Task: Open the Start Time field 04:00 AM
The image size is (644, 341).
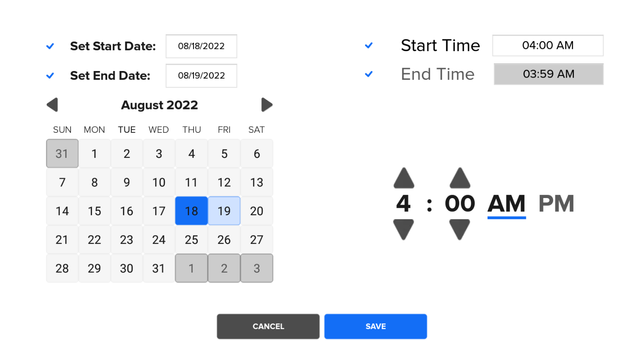Action: pyautogui.click(x=548, y=45)
